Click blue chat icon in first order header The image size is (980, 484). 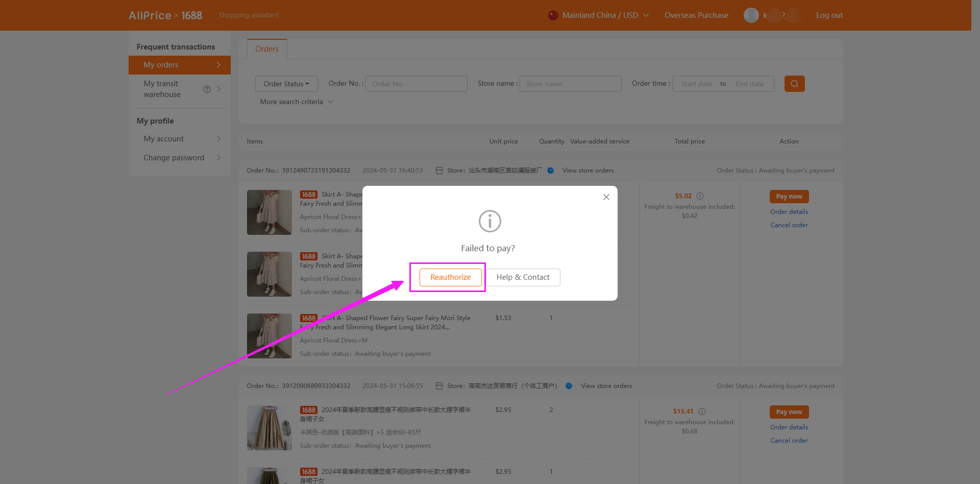point(550,171)
